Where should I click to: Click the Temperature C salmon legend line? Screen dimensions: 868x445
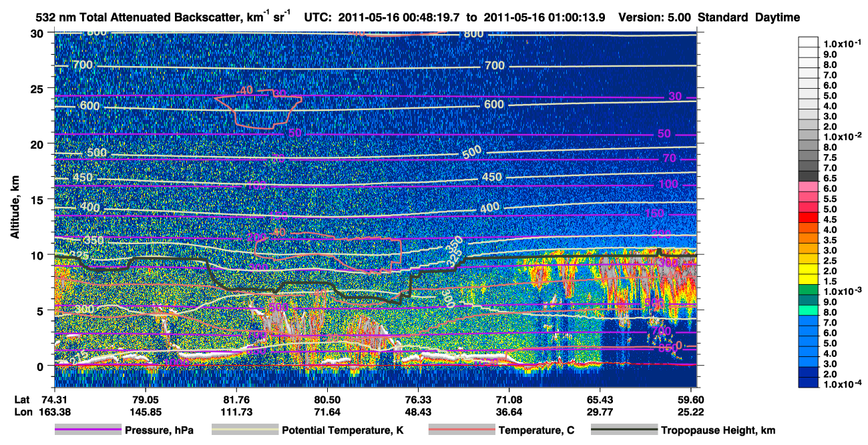pyautogui.click(x=461, y=430)
